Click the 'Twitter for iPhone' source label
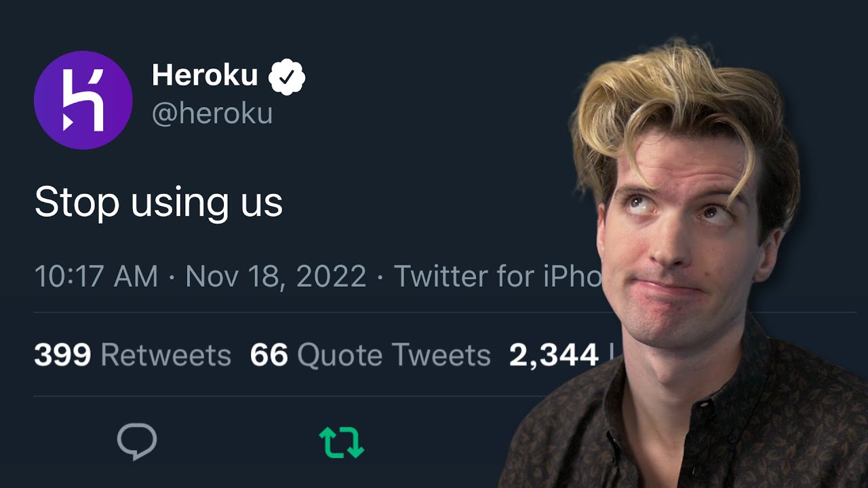Viewport: 868px width, 488px height. pyautogui.click(x=498, y=277)
